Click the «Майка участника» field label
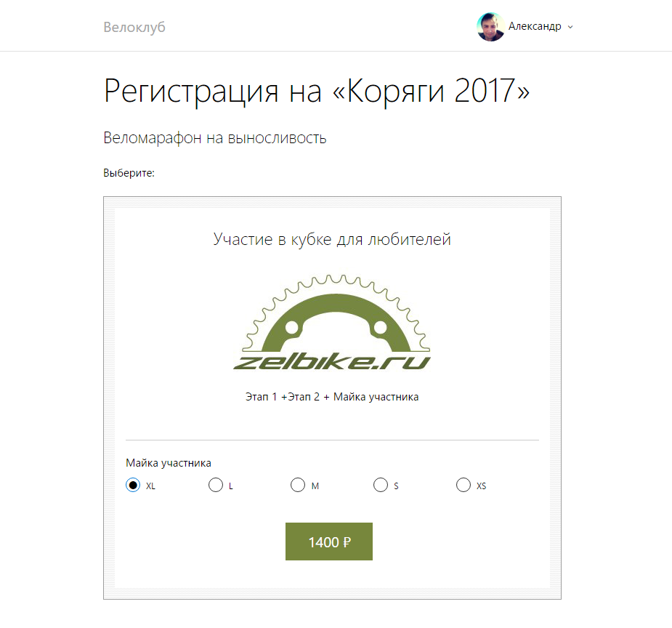Screen dimensions: 672x628 [x=169, y=463]
